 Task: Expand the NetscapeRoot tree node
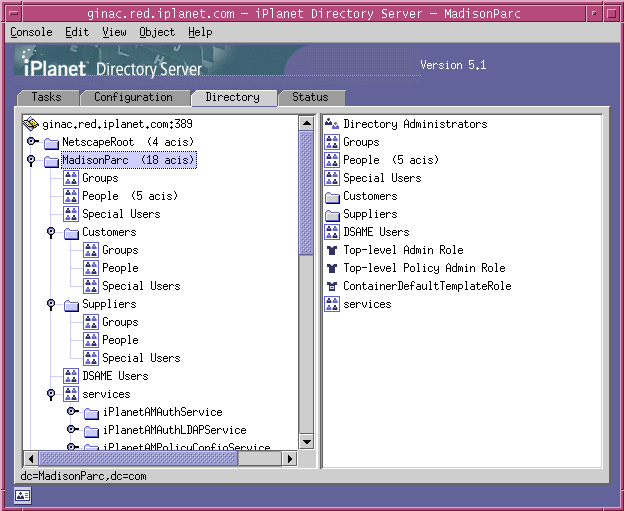[x=32, y=141]
